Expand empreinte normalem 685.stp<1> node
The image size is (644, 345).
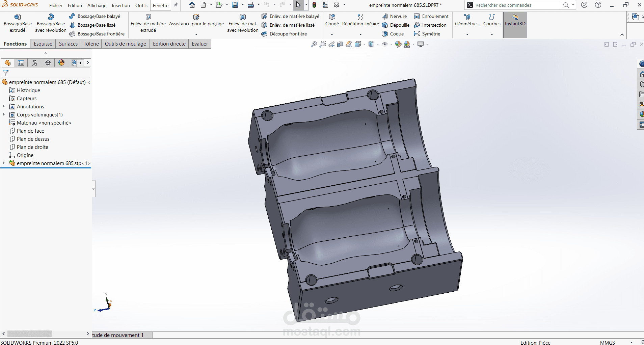pos(4,163)
